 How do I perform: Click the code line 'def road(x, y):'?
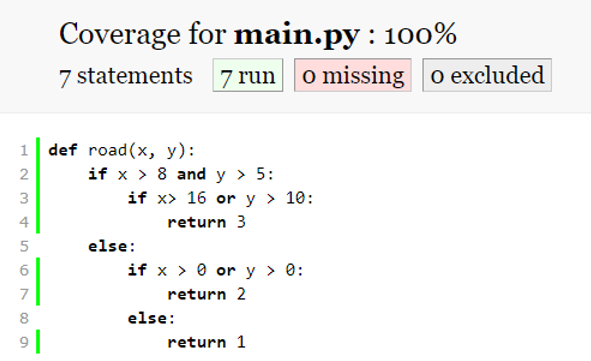pos(121,150)
